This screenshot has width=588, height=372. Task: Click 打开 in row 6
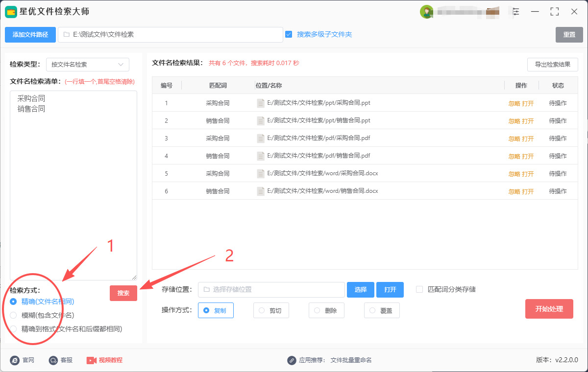point(528,192)
